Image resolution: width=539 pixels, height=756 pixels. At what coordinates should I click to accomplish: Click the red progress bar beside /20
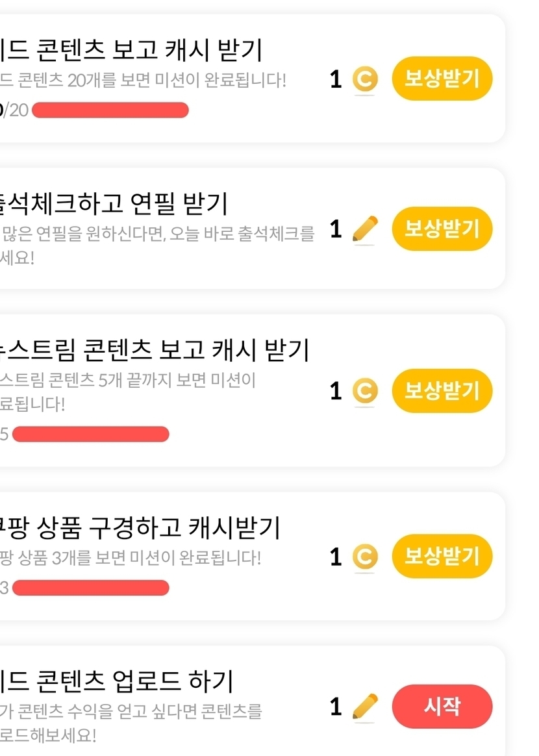pyautogui.click(x=110, y=110)
